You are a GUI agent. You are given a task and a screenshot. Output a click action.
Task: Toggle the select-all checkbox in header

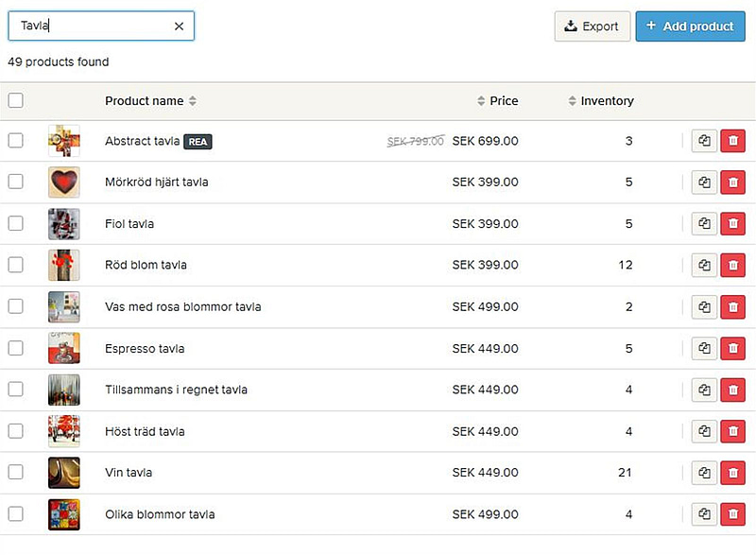[x=16, y=101]
